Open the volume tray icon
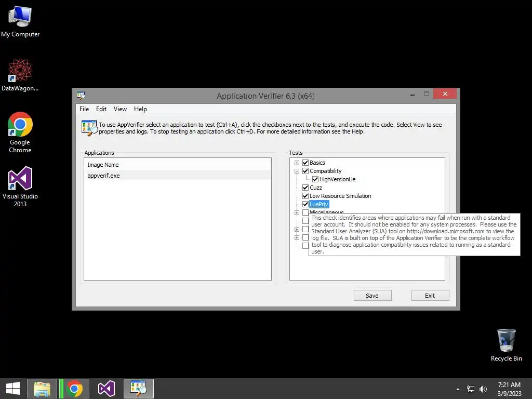The height and width of the screenshot is (399, 532). [483, 389]
